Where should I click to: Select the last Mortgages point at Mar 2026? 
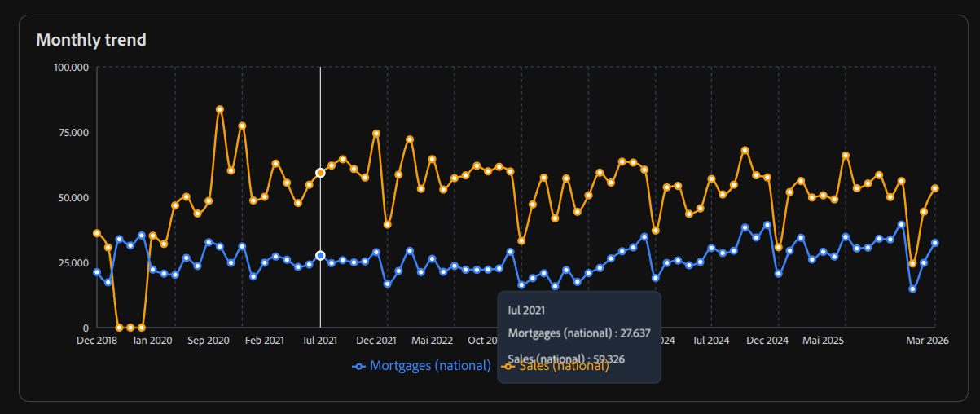pos(935,243)
